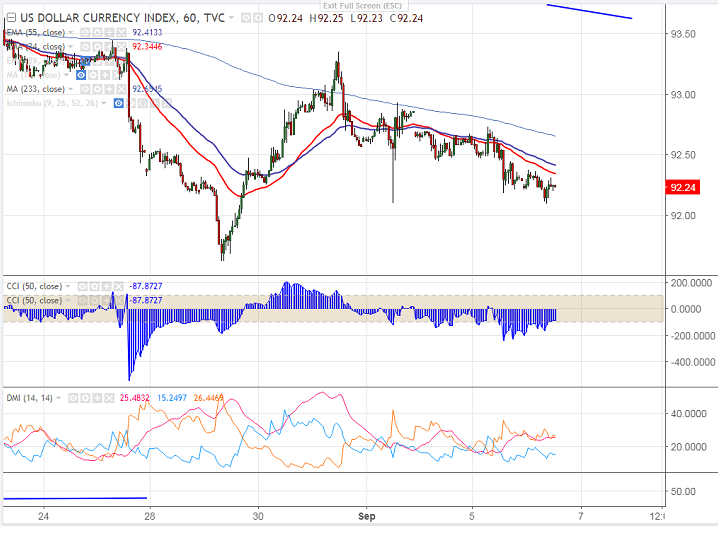Image resolution: width=725 pixels, height=543 pixels.
Task: Show the faded hidden MA indicator via blue eye
Action: tap(81, 75)
